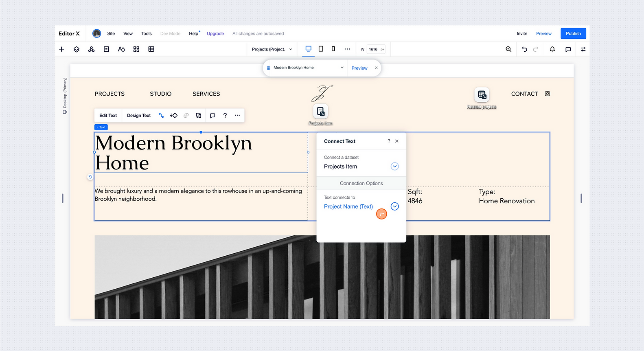Viewport: 644px width, 351px height.
Task: Click the 4846 sqft value
Action: pyautogui.click(x=415, y=201)
